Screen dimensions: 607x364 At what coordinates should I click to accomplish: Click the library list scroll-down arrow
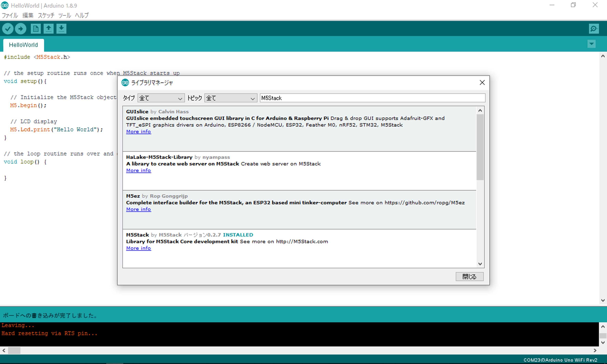click(480, 264)
